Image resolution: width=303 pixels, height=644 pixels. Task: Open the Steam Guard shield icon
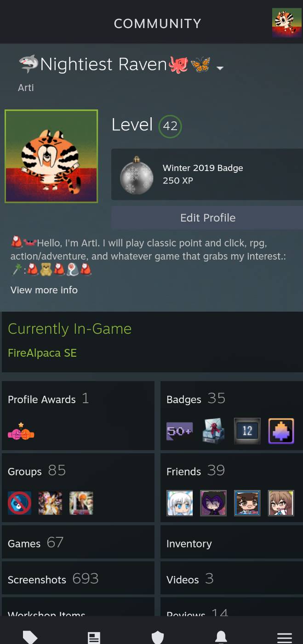[158, 638]
